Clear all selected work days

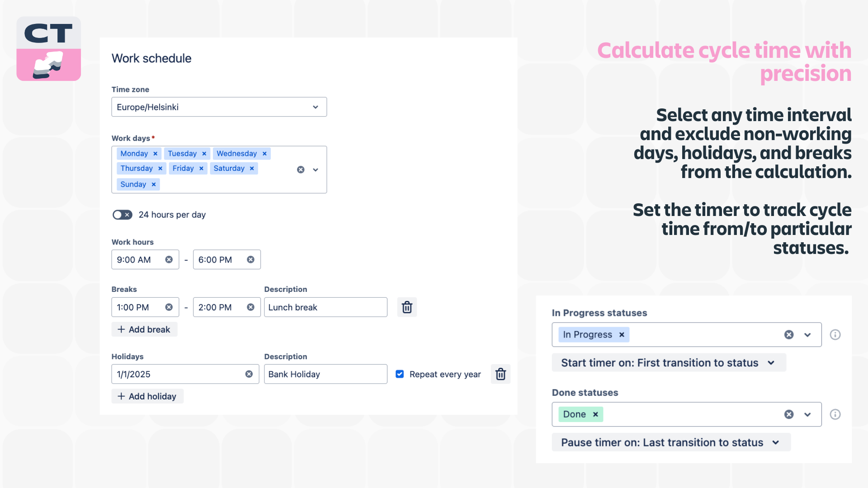coord(301,169)
